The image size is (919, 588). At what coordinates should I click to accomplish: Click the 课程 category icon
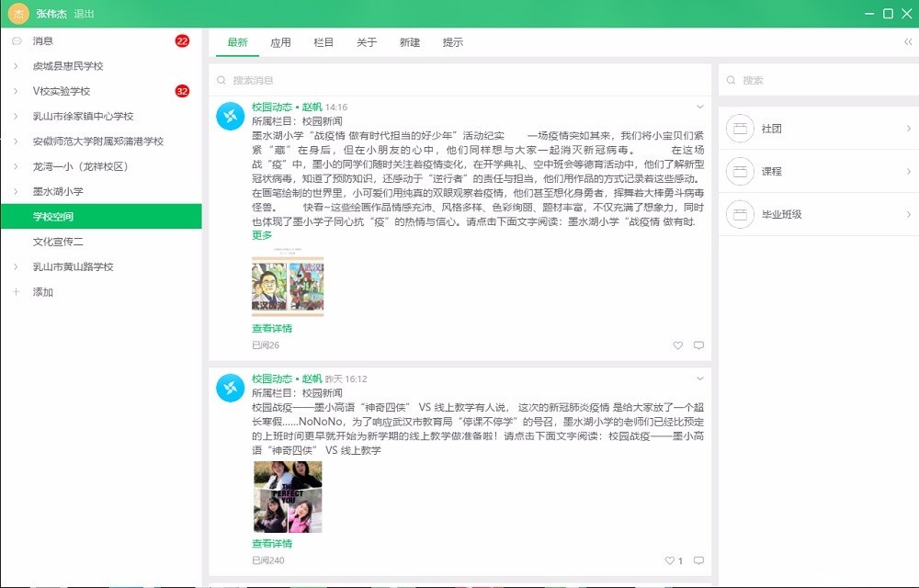(740, 171)
